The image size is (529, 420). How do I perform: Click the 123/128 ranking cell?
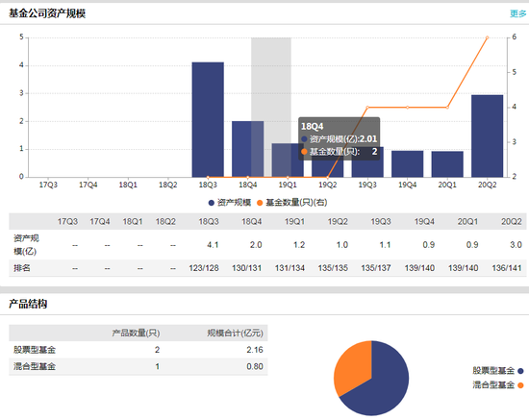[x=204, y=268]
